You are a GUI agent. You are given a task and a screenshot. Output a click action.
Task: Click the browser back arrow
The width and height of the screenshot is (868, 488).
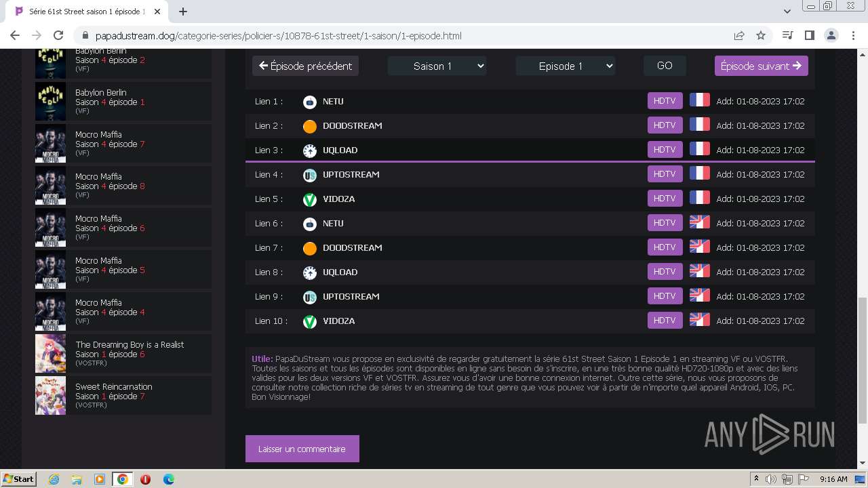tap(15, 35)
